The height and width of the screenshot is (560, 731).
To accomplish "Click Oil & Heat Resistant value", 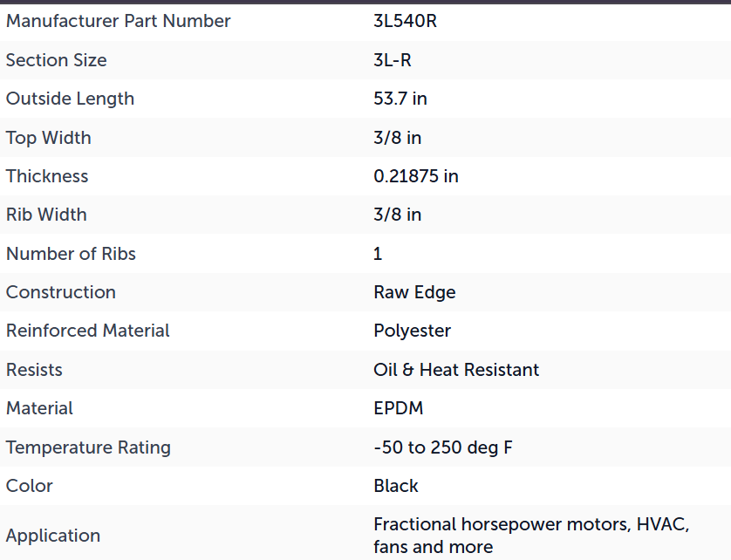I will coord(456,370).
